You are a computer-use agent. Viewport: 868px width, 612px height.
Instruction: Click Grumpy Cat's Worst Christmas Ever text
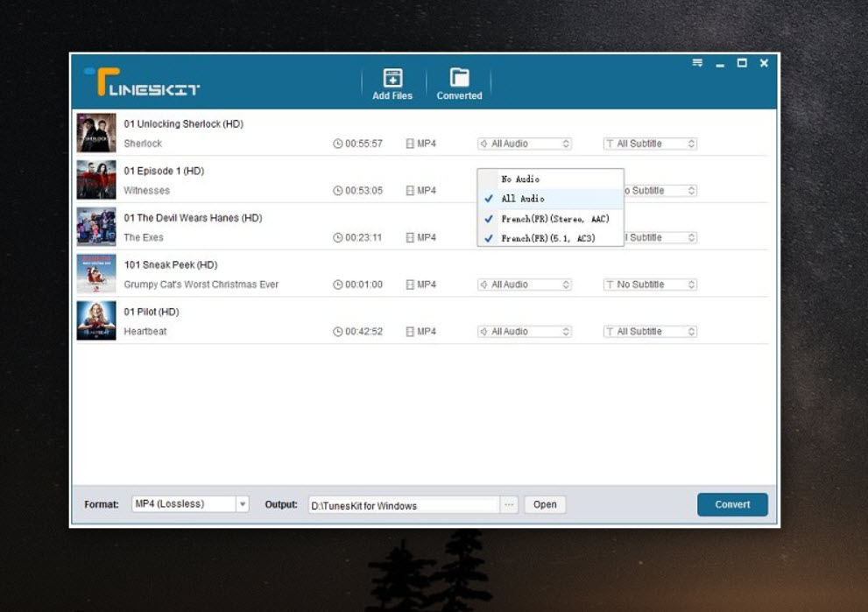(x=201, y=285)
